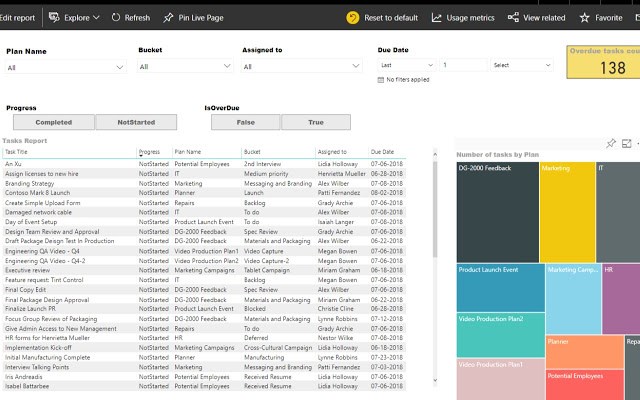640x400 pixels.
Task: Click the Due Date number input field
Action: (x=463, y=65)
